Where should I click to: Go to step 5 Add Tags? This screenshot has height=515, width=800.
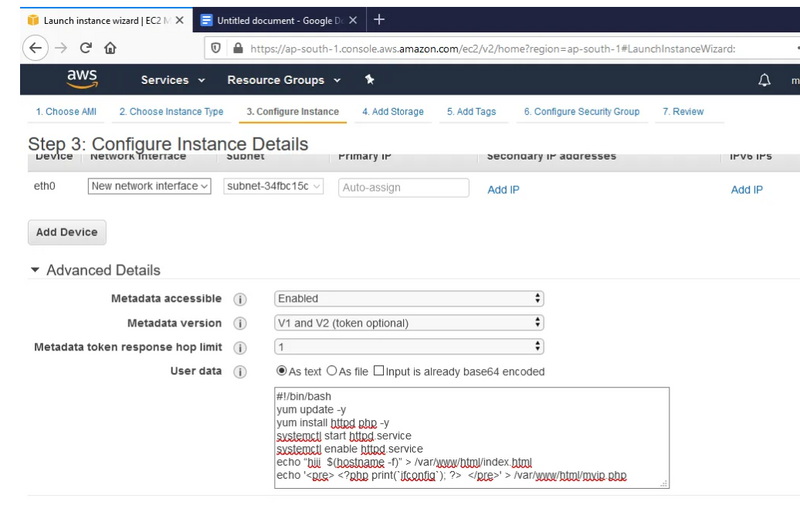click(471, 112)
